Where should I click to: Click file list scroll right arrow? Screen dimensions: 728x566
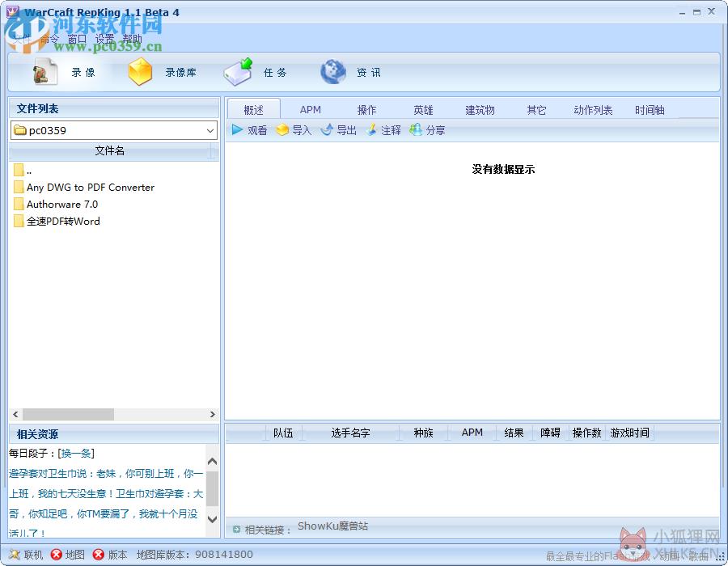tap(212, 414)
